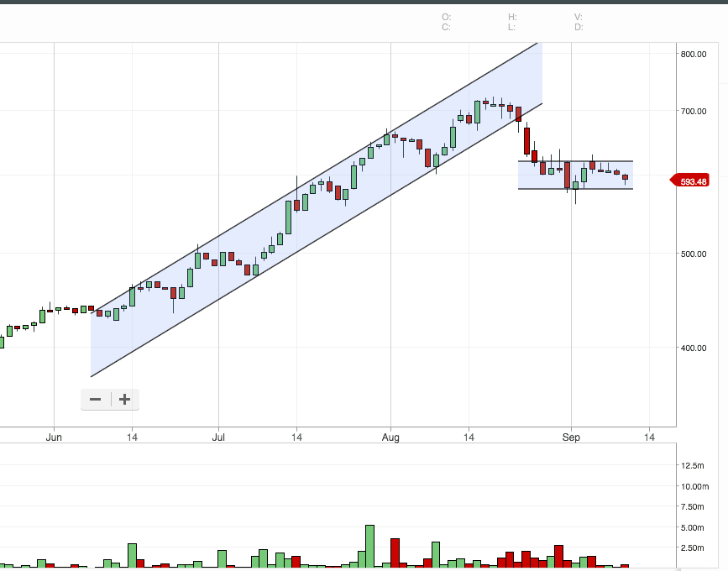Click the 12.5m volume axis label
The image size is (728, 571).
click(692, 466)
